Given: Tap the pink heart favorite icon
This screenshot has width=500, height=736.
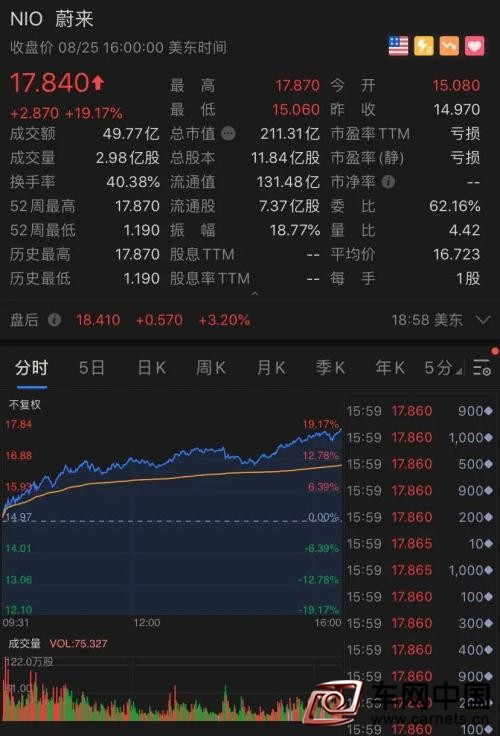Looking at the screenshot, I should (x=474, y=46).
